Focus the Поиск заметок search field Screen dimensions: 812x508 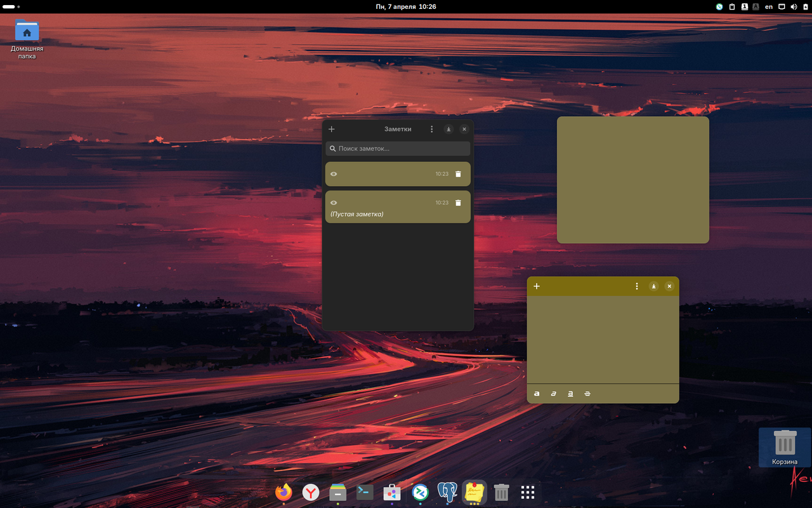click(x=398, y=149)
